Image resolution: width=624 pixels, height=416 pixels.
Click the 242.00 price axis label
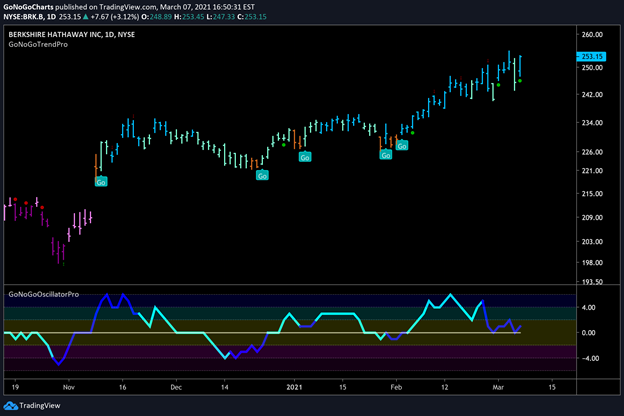(x=592, y=94)
